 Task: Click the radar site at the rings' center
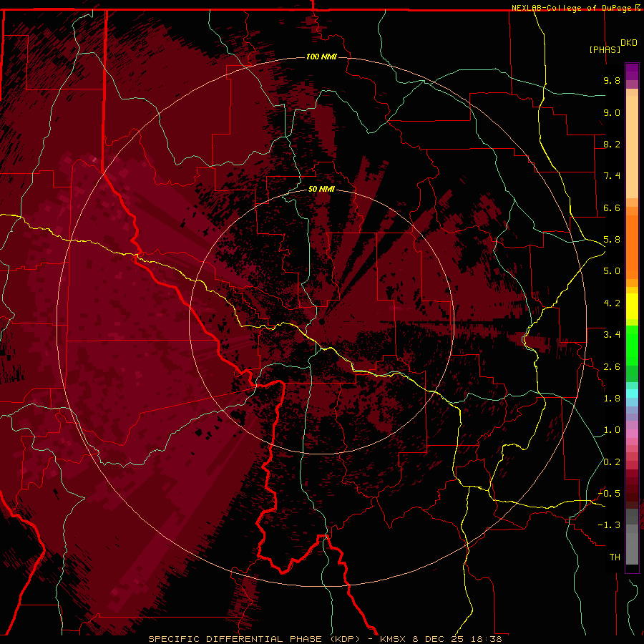point(321,322)
